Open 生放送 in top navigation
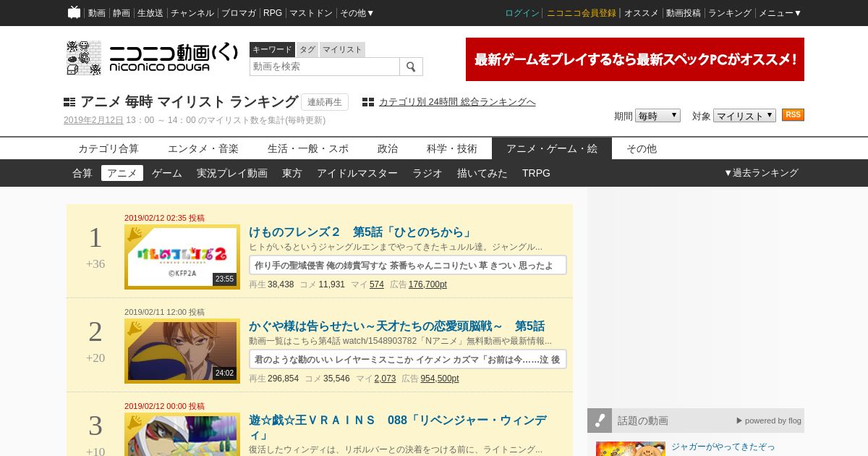Viewport: 868px width, 456px height. [150, 13]
